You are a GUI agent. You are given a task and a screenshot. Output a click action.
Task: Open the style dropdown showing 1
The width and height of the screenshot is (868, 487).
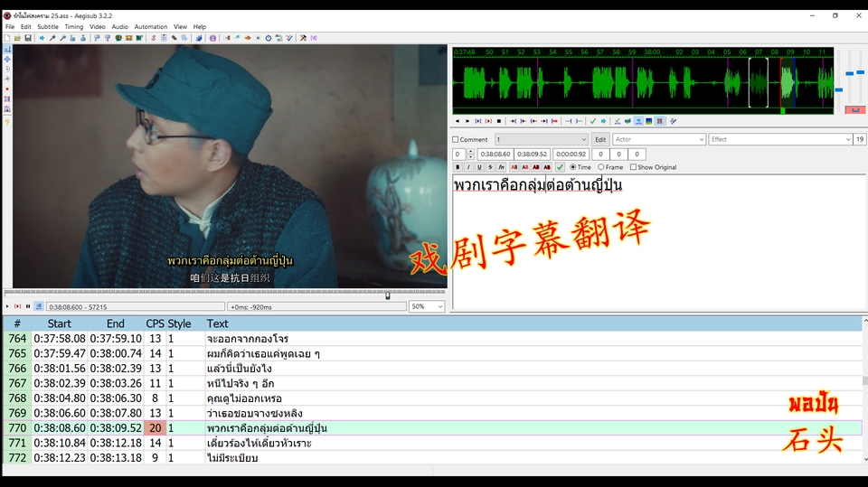pos(541,139)
